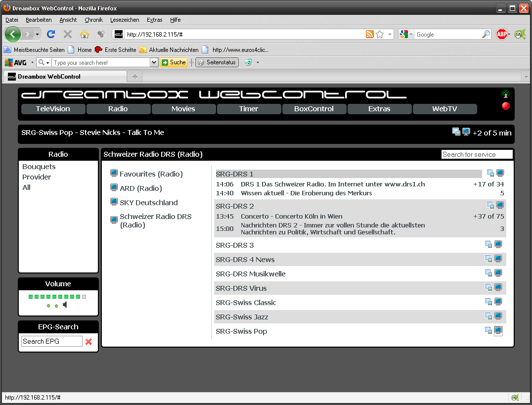Open Aktuelle Nachrichten bookmark feed

[x=169, y=50]
